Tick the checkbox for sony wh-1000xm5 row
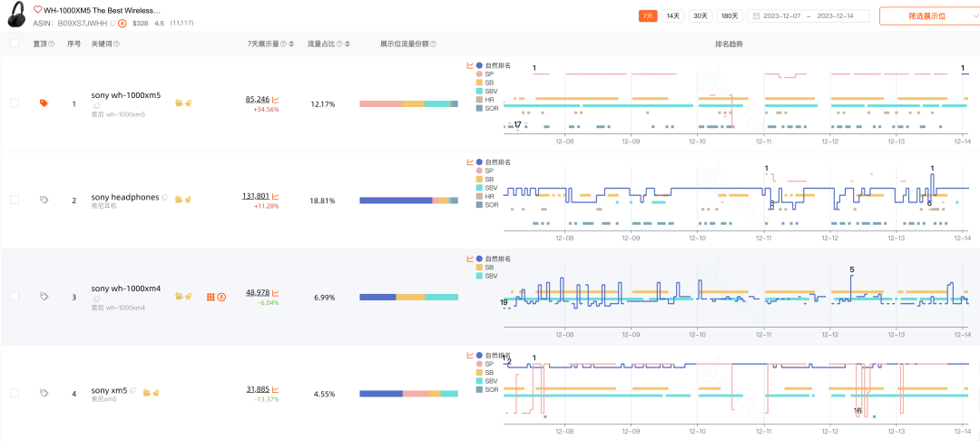Viewport: 980px width, 441px height. (x=15, y=103)
